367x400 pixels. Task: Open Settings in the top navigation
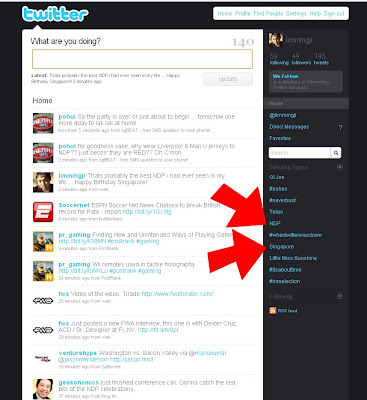(x=296, y=14)
